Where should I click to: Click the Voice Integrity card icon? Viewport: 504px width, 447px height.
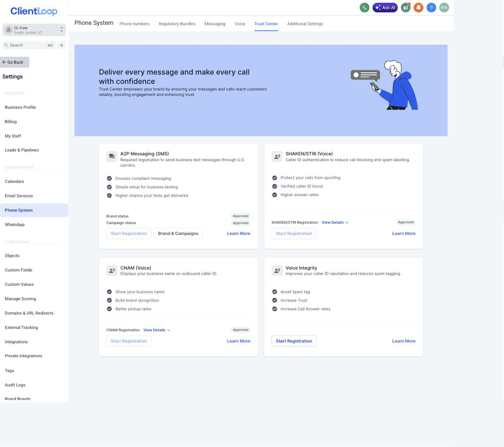coord(277,271)
